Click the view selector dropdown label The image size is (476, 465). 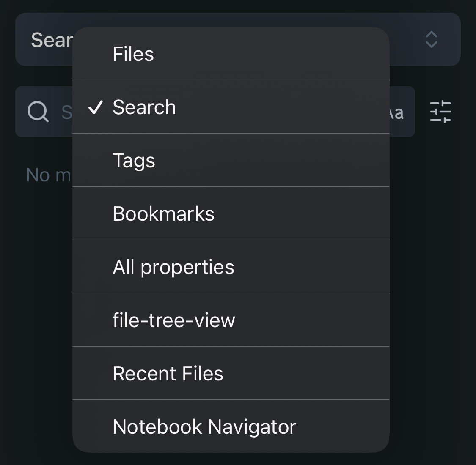coord(52,40)
